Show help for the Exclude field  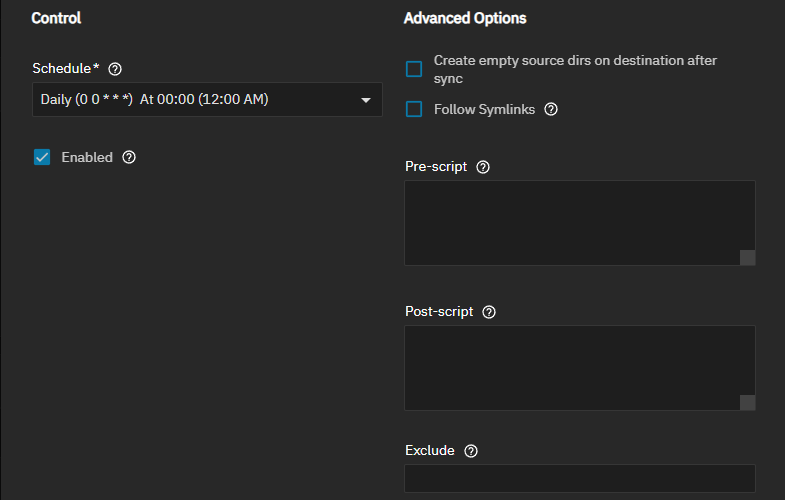471,451
